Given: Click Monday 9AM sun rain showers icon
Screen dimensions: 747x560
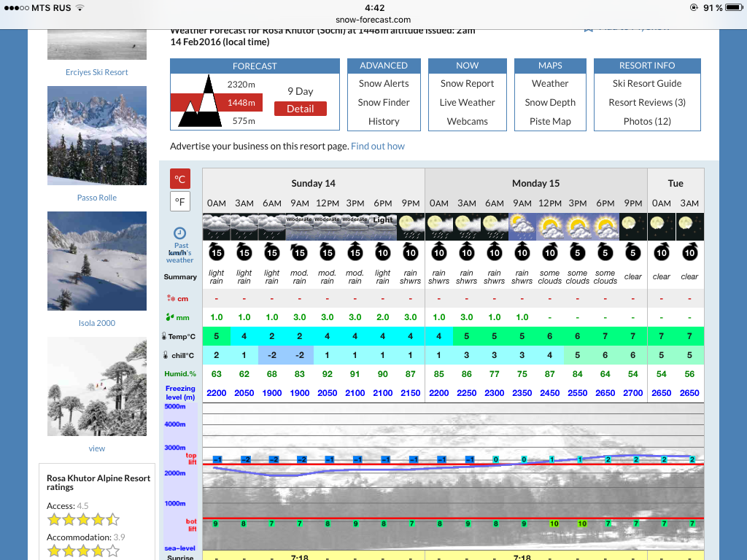Looking at the screenshot, I should 522,227.
